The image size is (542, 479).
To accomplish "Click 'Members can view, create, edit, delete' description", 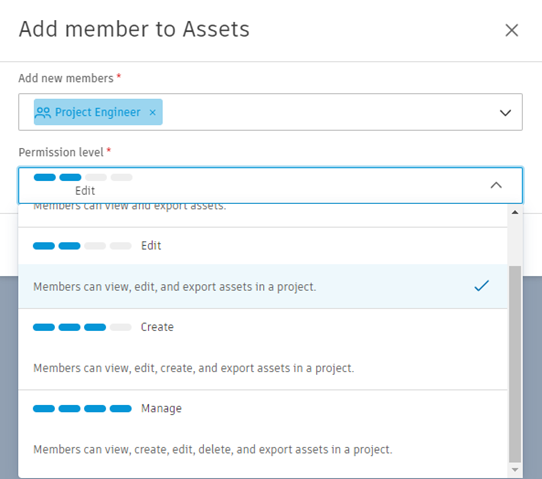I will coord(213,449).
